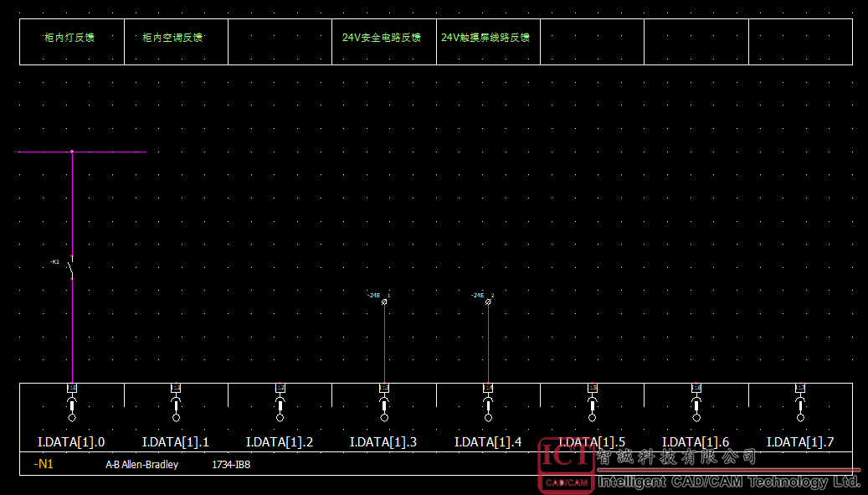Select the vertical wire from terminal 2
The height and width of the screenshot is (495, 868).
[x=488, y=343]
